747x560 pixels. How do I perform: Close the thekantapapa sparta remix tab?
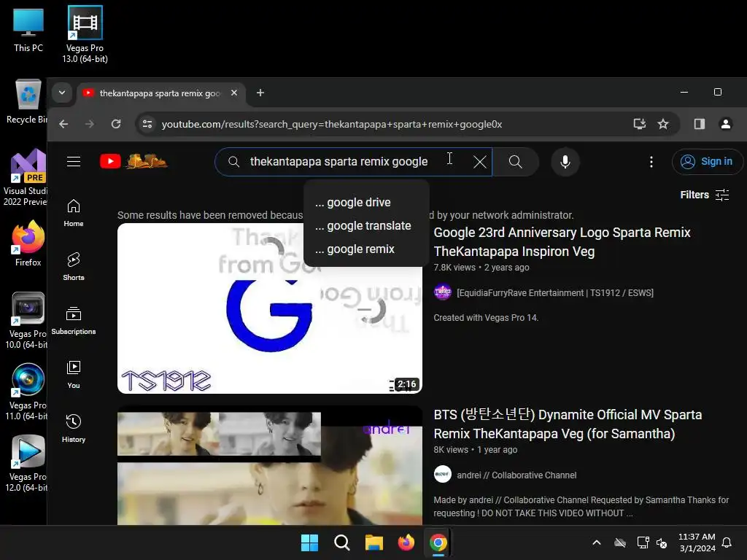[234, 93]
